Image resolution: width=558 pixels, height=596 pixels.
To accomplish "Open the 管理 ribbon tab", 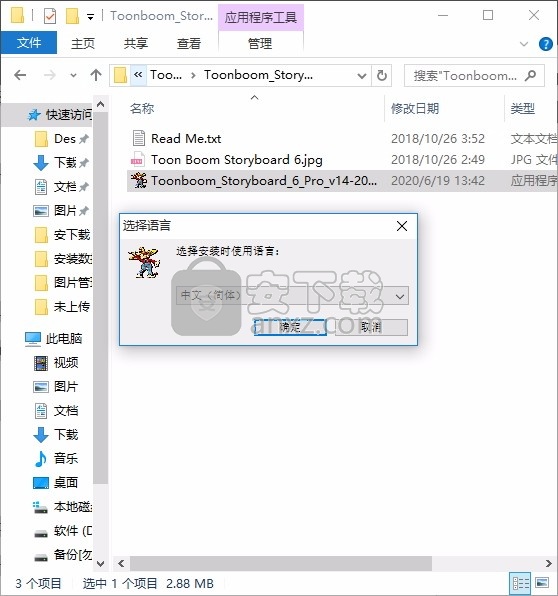I will [260, 43].
